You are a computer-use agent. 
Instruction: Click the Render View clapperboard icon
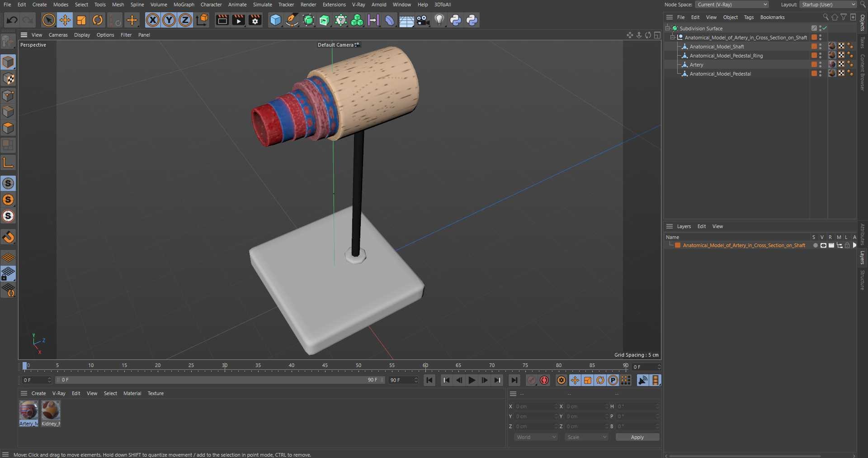(222, 20)
